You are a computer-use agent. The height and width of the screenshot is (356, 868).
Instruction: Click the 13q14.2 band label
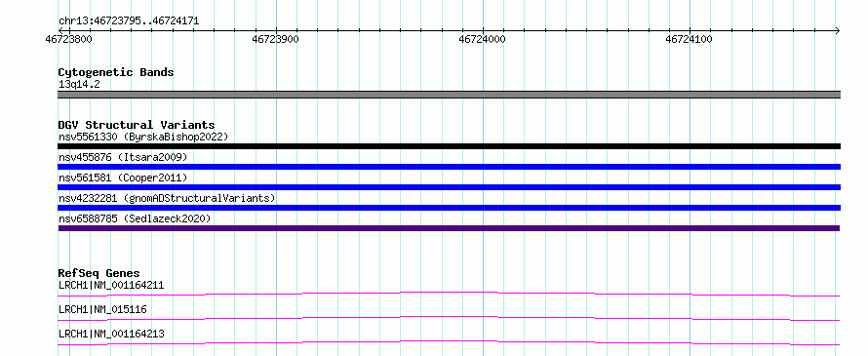(x=79, y=85)
